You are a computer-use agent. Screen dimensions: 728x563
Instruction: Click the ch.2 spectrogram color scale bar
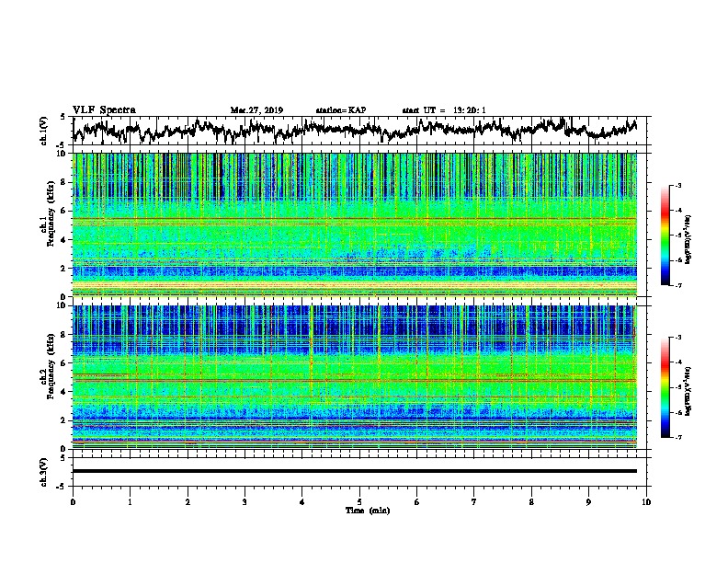[665, 387]
